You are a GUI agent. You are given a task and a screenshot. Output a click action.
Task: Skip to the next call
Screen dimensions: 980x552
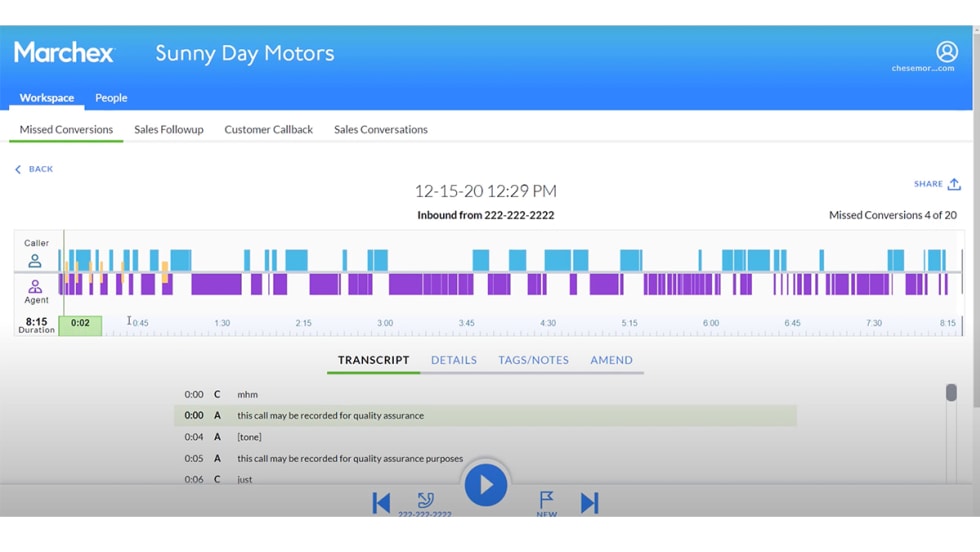tap(589, 502)
